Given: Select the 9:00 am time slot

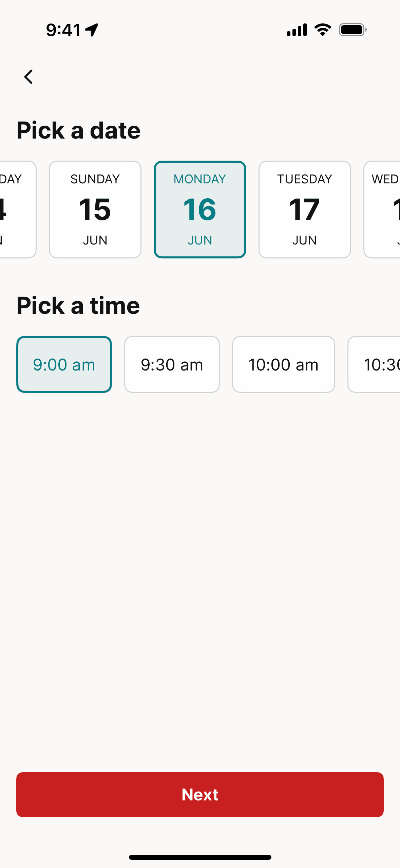Looking at the screenshot, I should pos(64,364).
